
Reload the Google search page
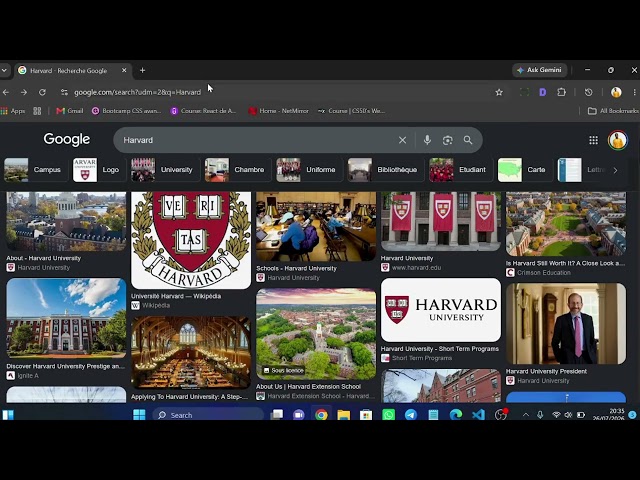click(42, 92)
